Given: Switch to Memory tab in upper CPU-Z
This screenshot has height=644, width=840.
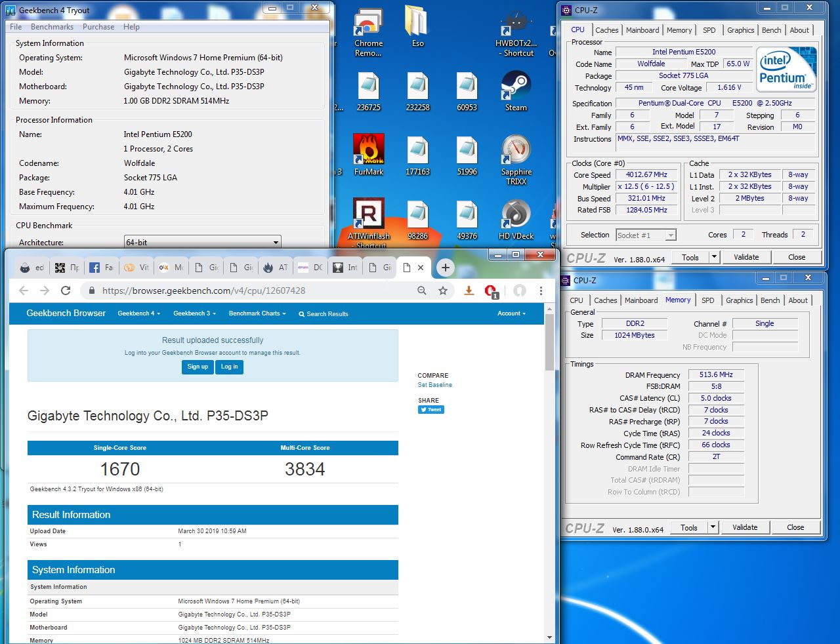Looking at the screenshot, I should point(679,30).
